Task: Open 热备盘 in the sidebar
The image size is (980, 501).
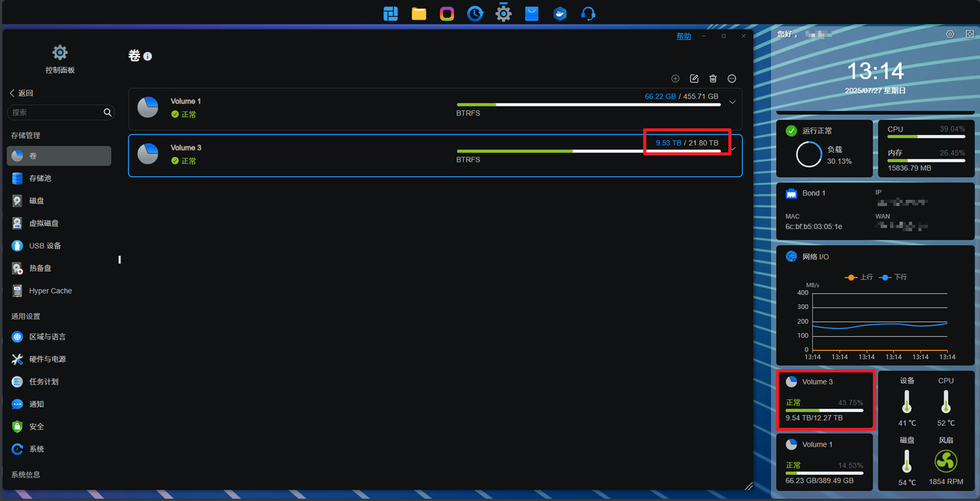Action: coord(59,269)
